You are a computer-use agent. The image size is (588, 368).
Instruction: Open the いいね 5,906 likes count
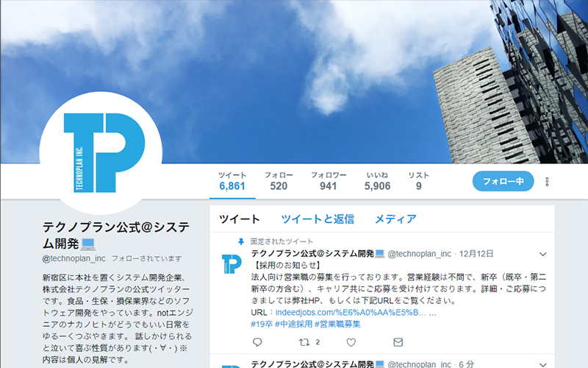click(x=377, y=181)
